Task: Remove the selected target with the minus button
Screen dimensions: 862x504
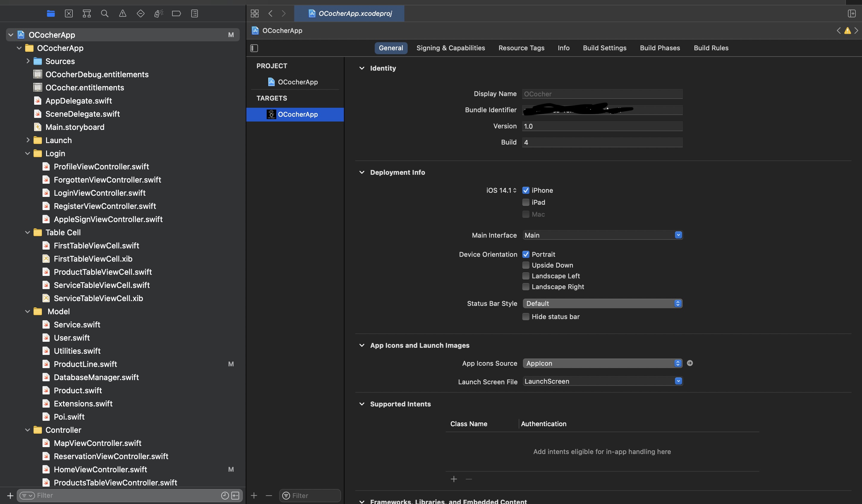Action: [269, 495]
